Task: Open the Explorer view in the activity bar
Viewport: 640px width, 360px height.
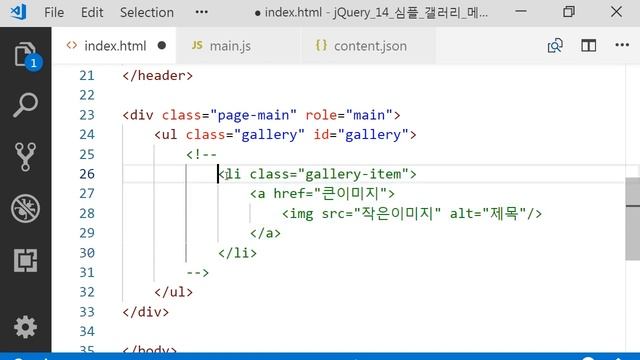Action: point(25,54)
